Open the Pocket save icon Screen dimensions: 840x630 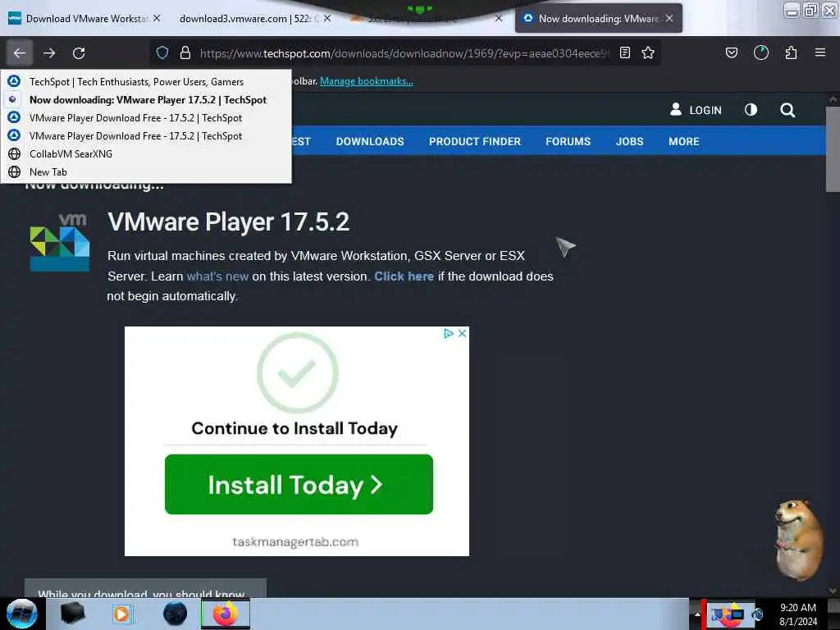tap(731, 52)
